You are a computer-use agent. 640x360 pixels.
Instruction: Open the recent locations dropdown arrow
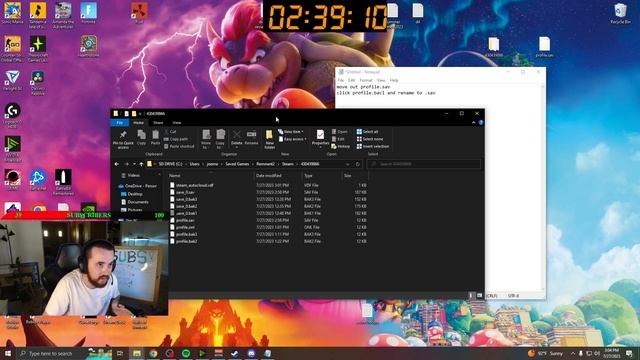tap(134, 164)
